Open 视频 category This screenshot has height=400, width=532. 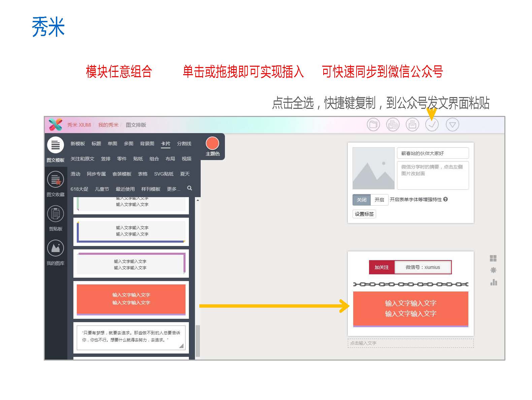point(187,159)
